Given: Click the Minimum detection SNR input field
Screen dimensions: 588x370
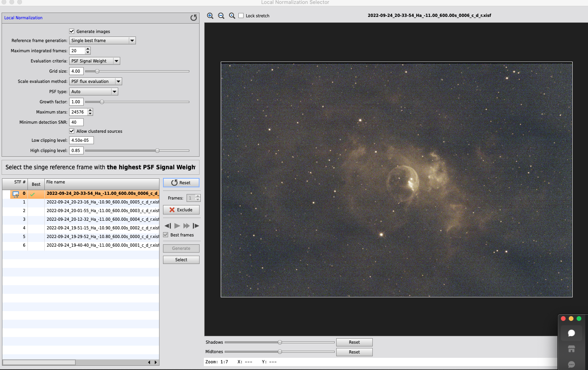Looking at the screenshot, I should [x=76, y=122].
